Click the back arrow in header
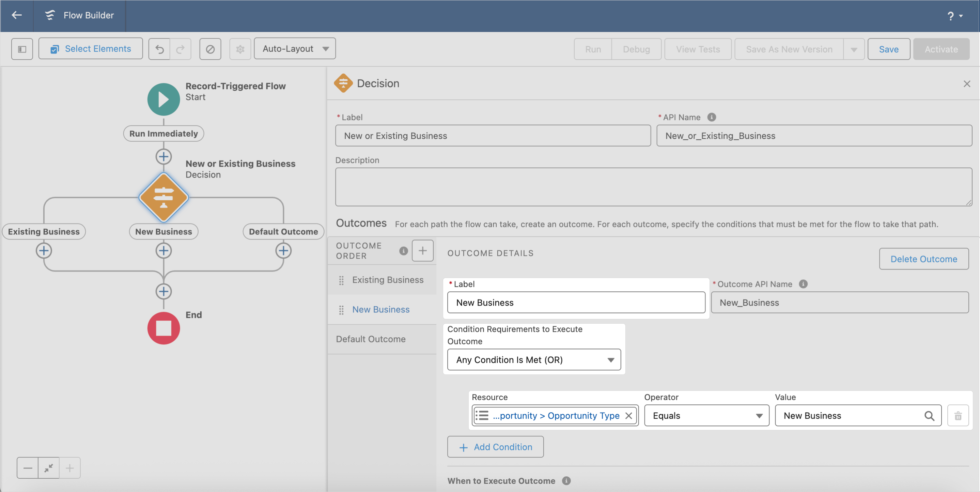 pos(16,15)
